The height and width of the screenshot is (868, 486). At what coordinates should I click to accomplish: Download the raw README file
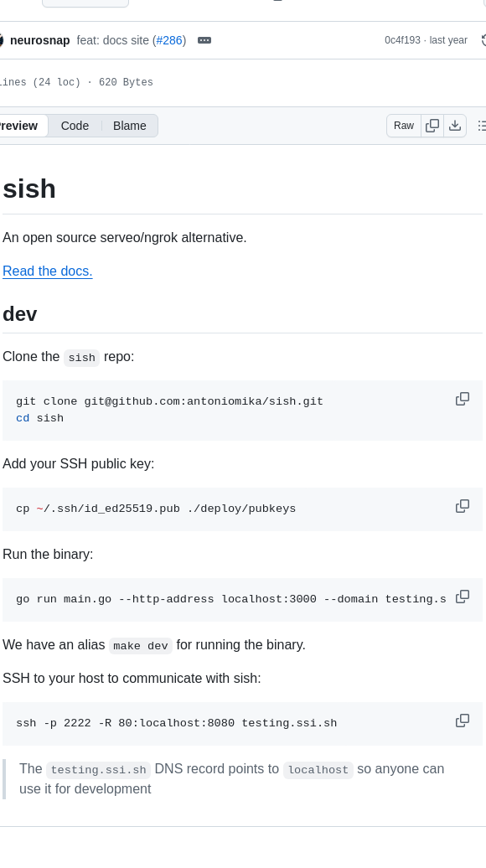click(x=454, y=126)
